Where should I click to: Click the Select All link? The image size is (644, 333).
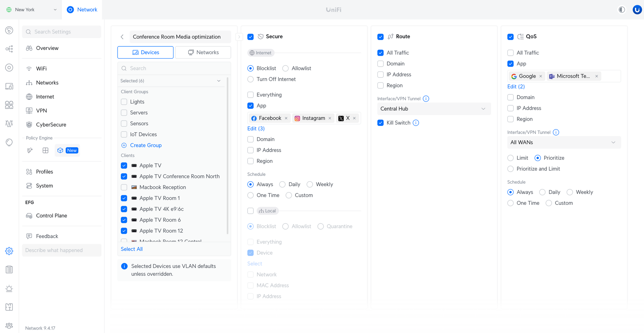131,249
